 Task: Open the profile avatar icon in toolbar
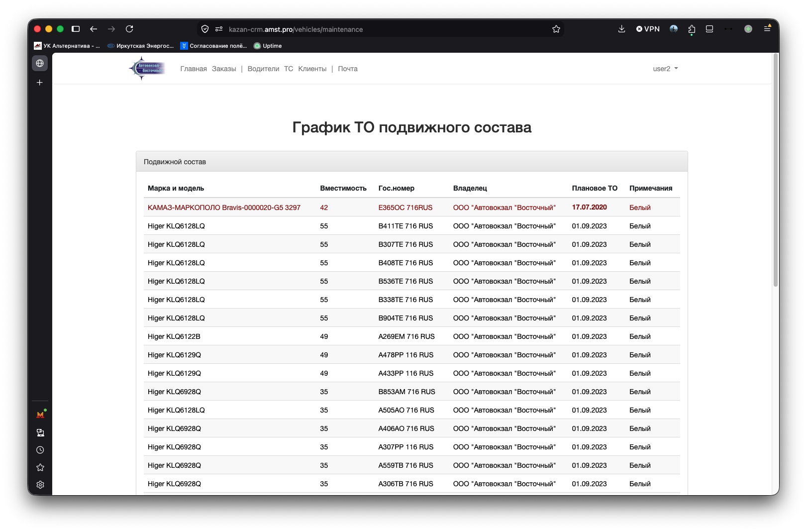[748, 29]
